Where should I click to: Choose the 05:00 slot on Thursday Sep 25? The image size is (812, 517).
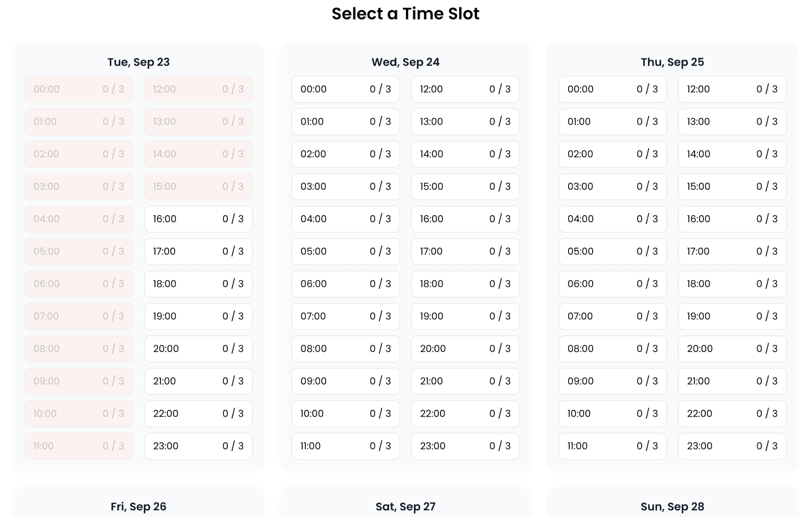(613, 251)
